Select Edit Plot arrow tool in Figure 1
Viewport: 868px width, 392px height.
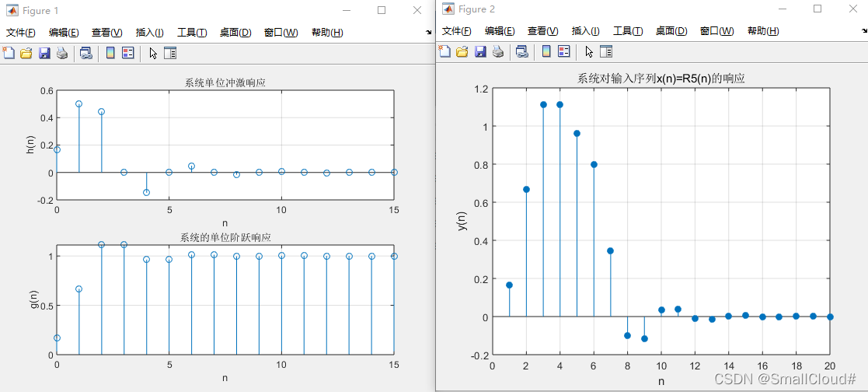tap(153, 53)
